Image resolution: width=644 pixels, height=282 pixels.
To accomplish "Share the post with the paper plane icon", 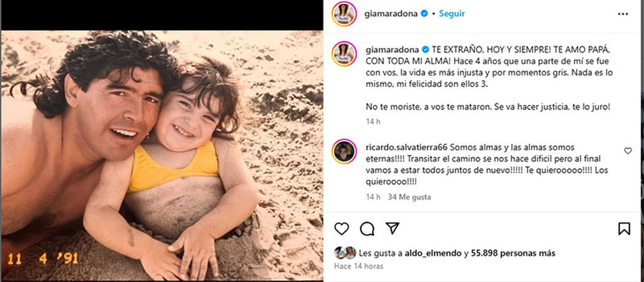I will 393,229.
